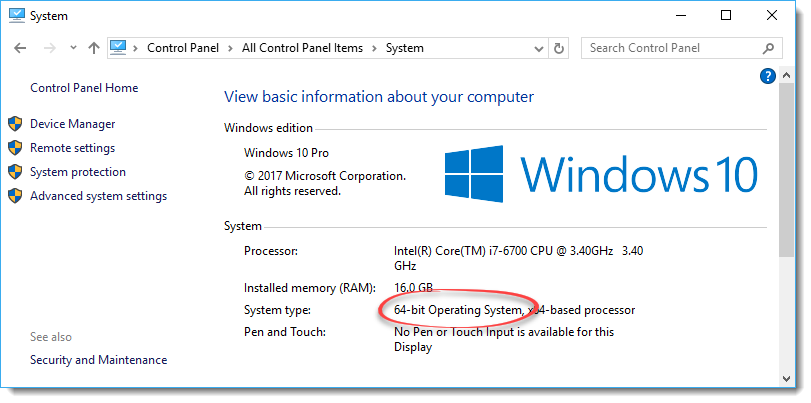Viewport: 811px width, 403px height.
Task: Minimize the System window
Action: (681, 16)
